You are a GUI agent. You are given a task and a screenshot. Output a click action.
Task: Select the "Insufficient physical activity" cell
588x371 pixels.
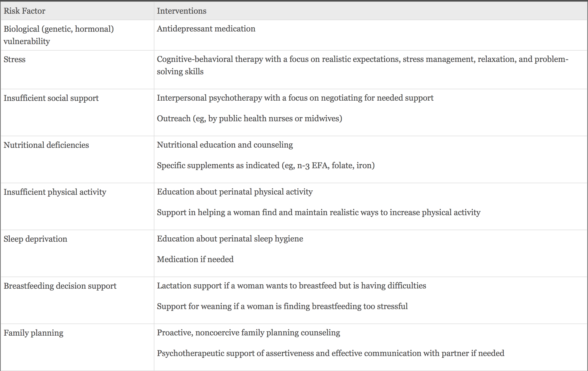pos(55,192)
